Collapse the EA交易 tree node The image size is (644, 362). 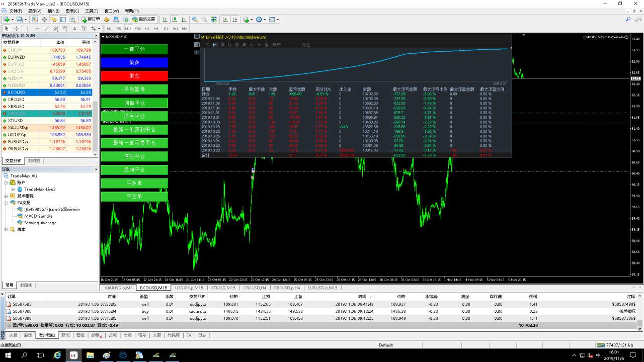[6, 203]
